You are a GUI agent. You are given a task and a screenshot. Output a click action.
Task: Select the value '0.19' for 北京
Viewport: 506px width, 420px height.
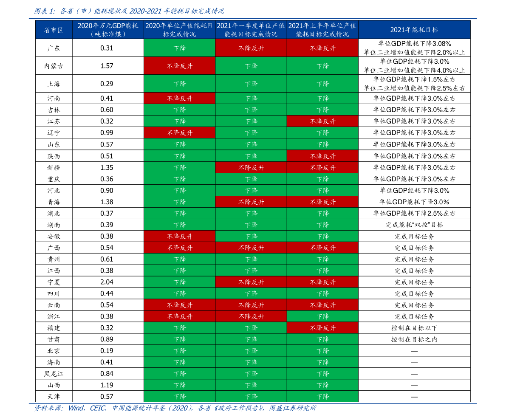click(x=107, y=351)
